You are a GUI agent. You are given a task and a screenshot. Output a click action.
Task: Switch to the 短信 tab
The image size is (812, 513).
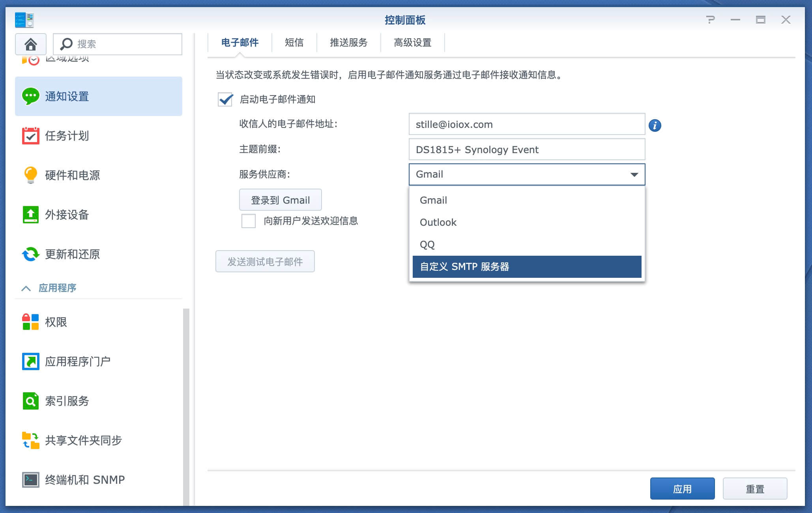click(x=294, y=42)
